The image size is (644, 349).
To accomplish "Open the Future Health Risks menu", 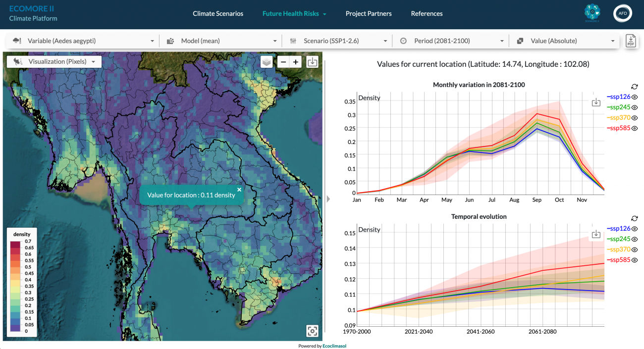I will tap(294, 14).
